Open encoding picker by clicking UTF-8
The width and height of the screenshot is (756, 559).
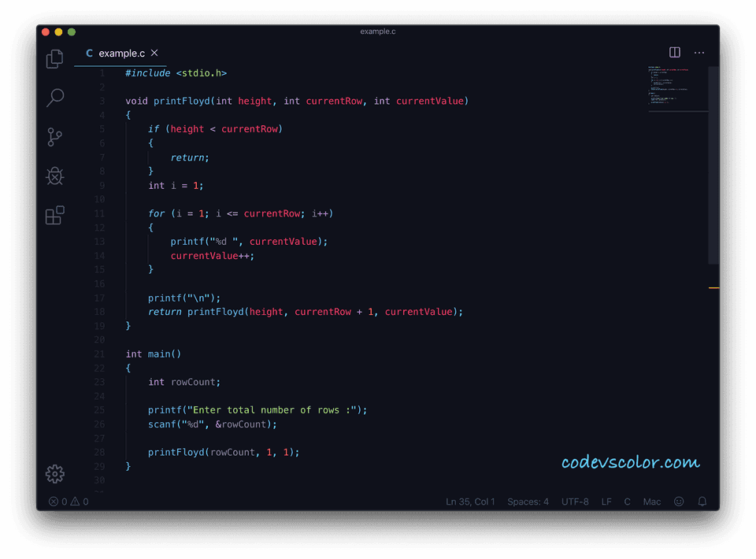click(575, 502)
